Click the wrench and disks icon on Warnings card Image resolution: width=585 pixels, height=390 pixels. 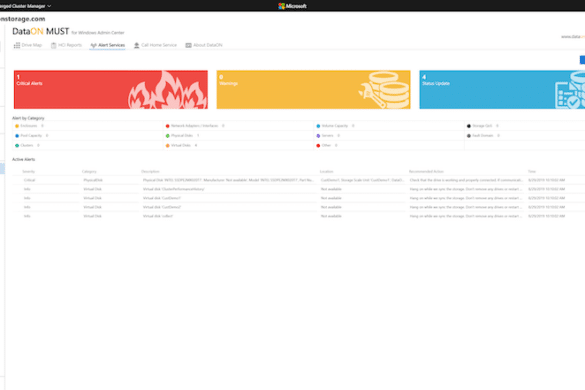click(384, 90)
